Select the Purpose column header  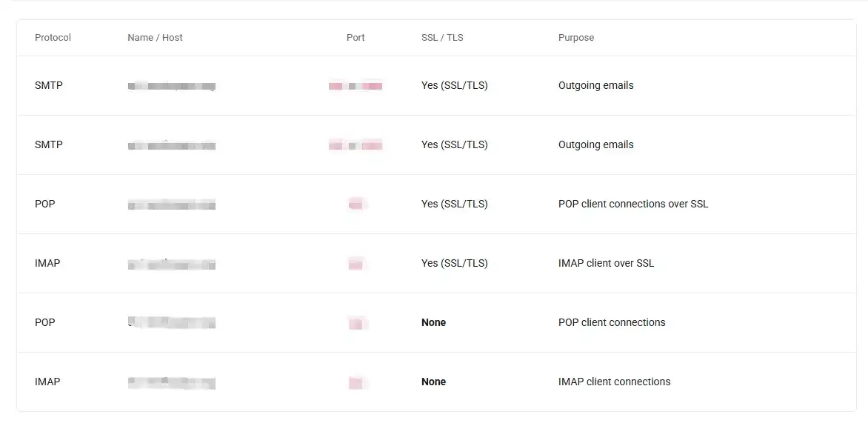pos(576,38)
